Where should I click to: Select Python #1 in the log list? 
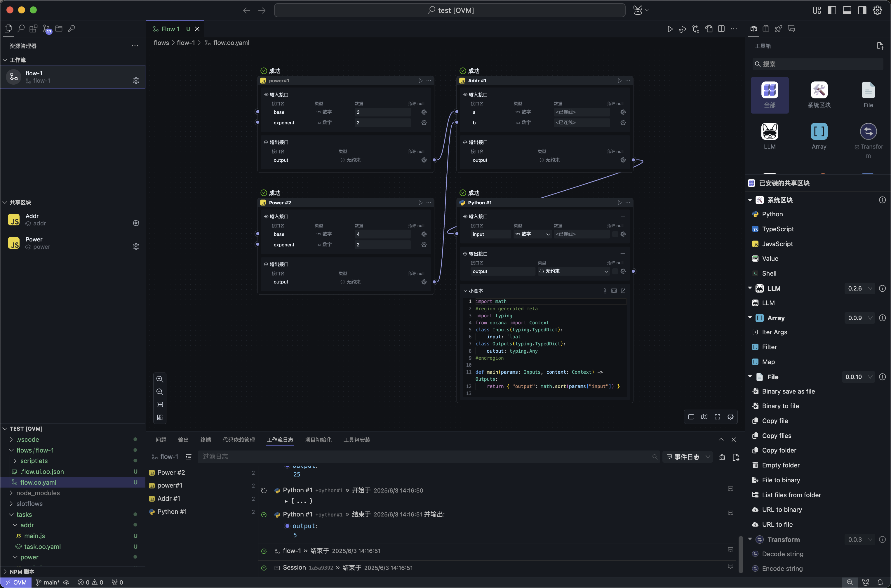172,512
